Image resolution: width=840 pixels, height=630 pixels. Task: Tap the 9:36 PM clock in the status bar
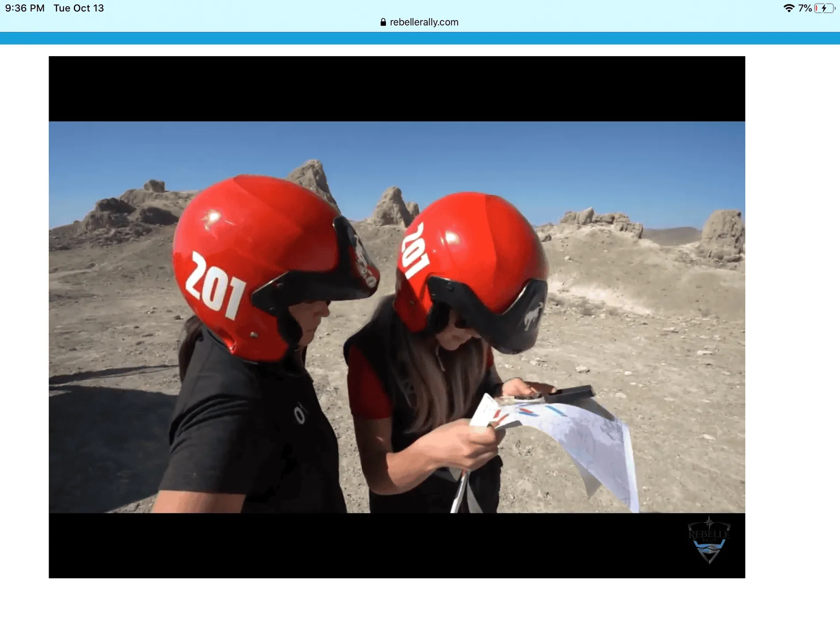point(25,8)
